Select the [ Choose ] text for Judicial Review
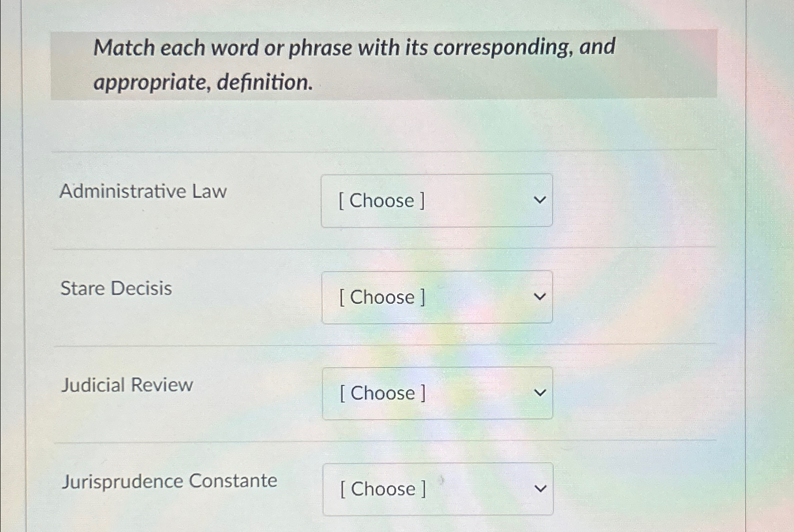This screenshot has height=532, width=794. 382,392
